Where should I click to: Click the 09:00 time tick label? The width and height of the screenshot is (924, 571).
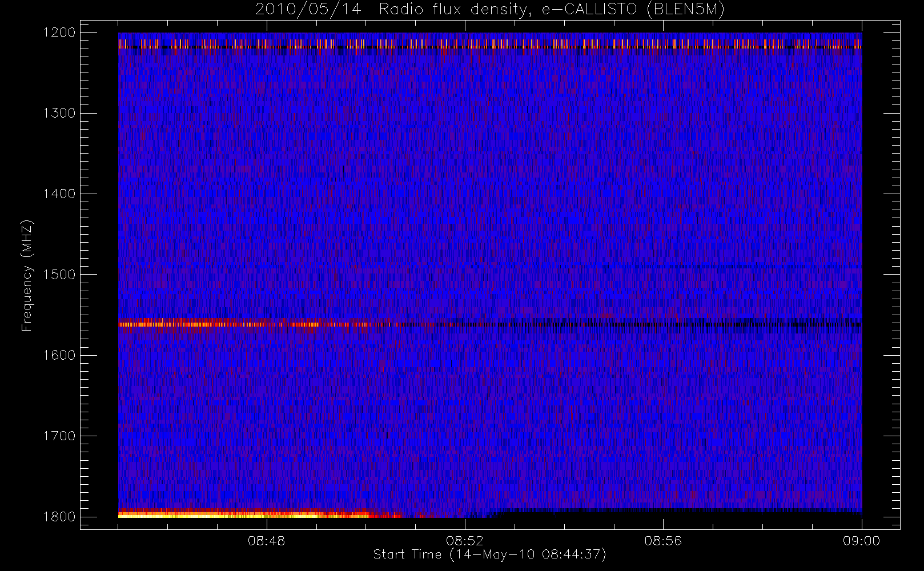point(861,541)
